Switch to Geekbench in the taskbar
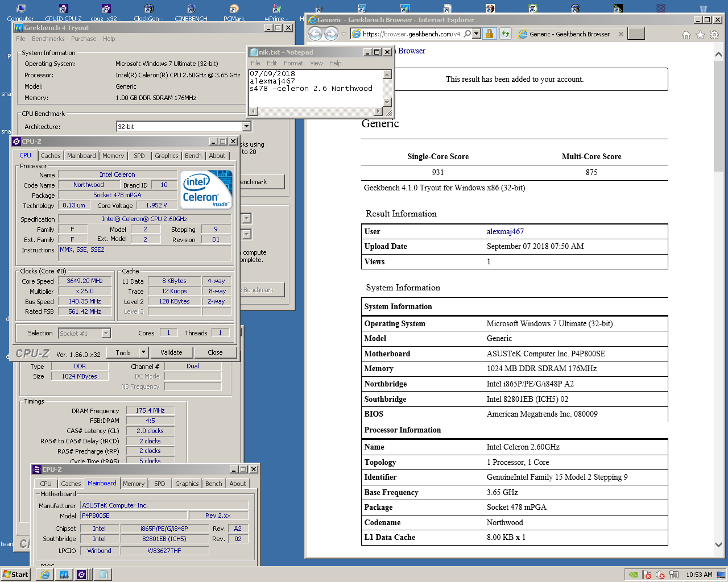 click(x=64, y=575)
